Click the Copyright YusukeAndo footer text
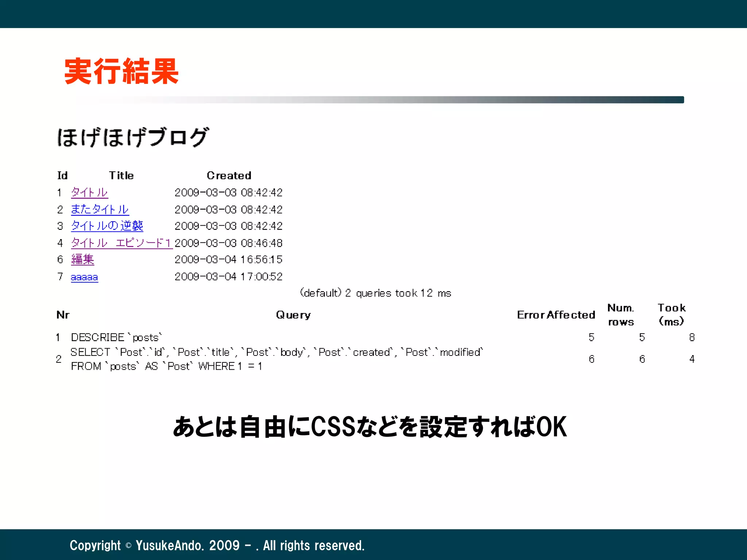The width and height of the screenshot is (747, 560). [x=217, y=545]
